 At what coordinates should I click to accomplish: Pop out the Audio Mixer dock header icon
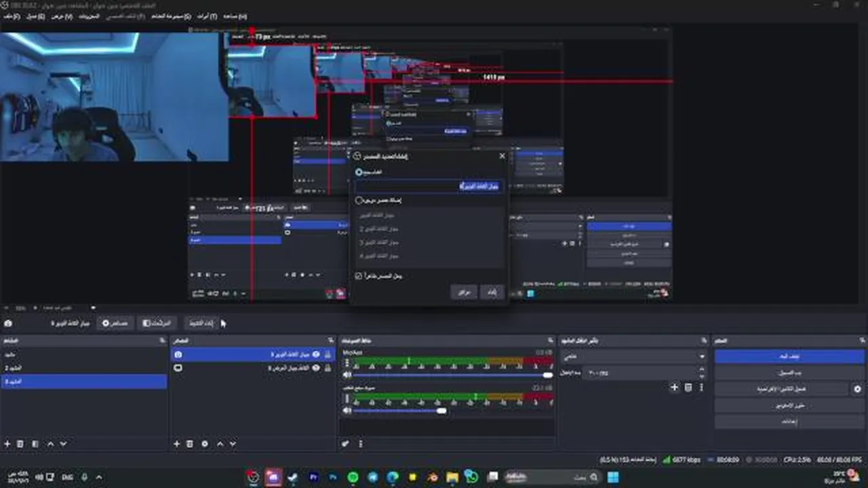(x=550, y=340)
